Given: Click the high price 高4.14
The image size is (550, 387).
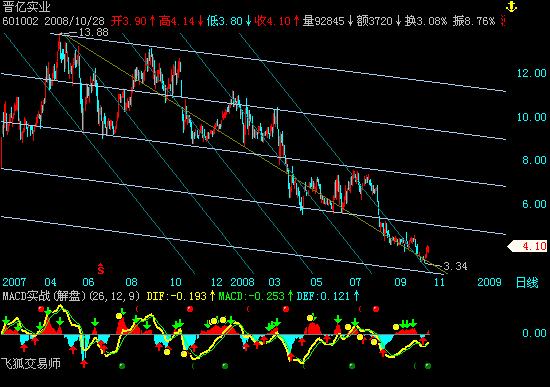Looking at the screenshot, I should (176, 21).
